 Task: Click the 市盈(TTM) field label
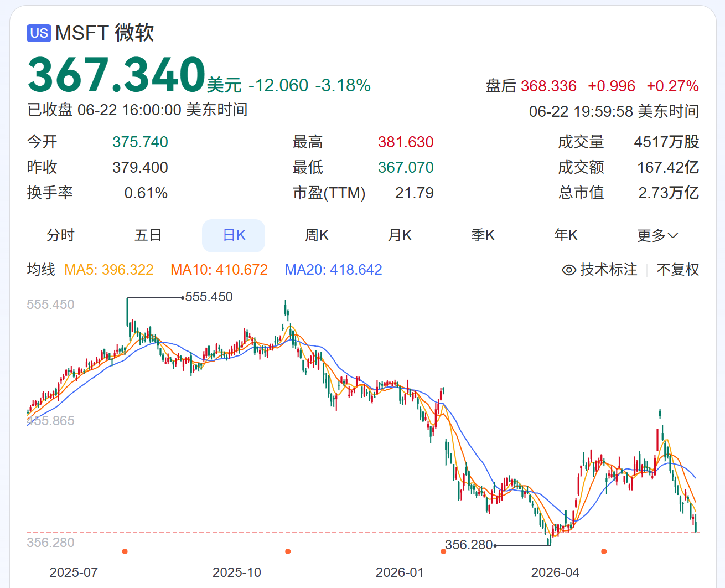329,193
